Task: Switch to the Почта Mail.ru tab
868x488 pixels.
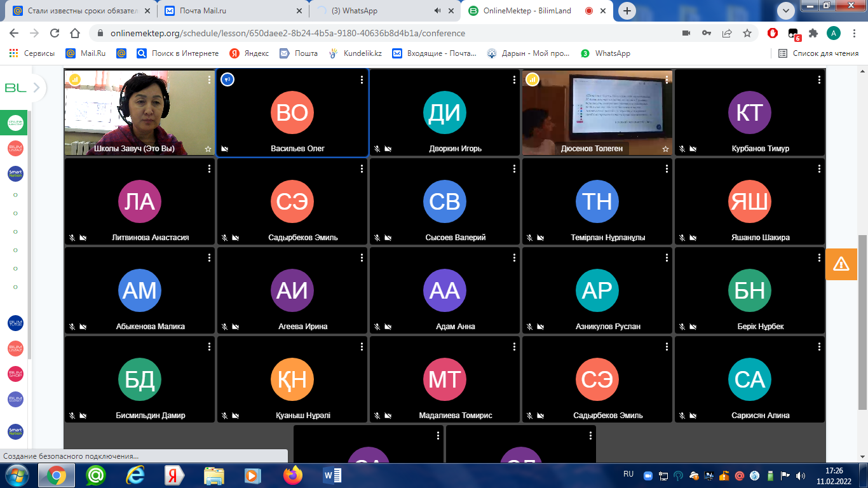Action: (203, 11)
